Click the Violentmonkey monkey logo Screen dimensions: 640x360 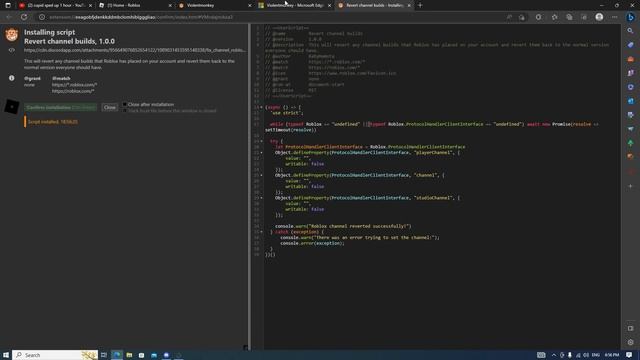[11, 35]
